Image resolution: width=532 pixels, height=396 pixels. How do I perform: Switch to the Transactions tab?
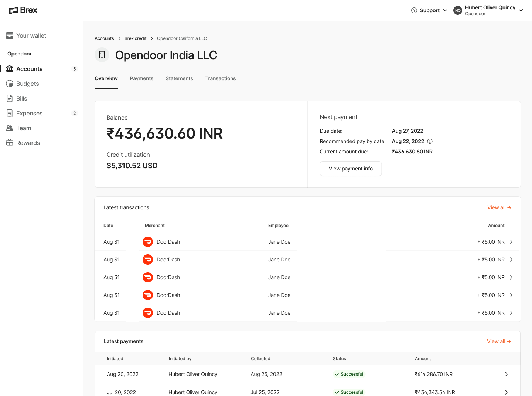click(x=221, y=78)
